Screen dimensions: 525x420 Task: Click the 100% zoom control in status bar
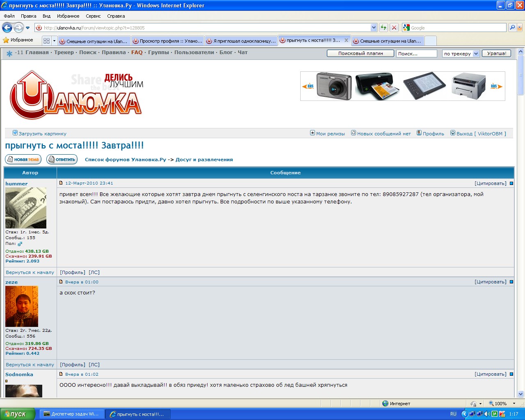coord(498,404)
